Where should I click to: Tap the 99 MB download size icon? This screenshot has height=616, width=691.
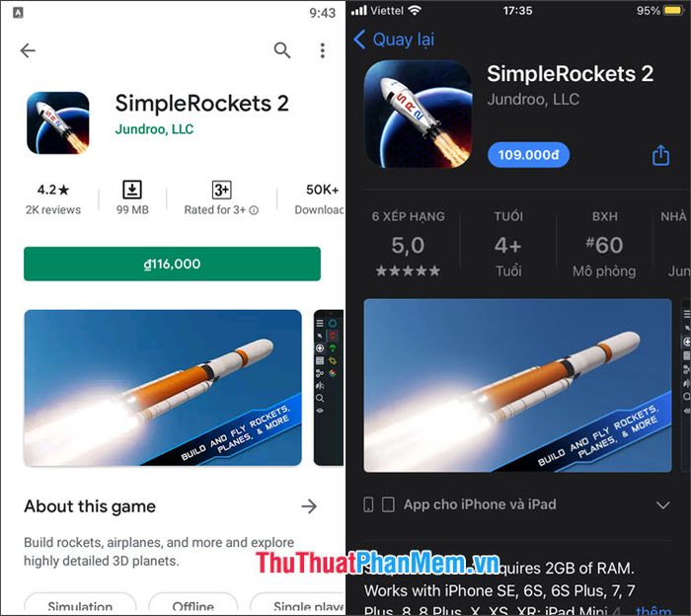tap(132, 190)
